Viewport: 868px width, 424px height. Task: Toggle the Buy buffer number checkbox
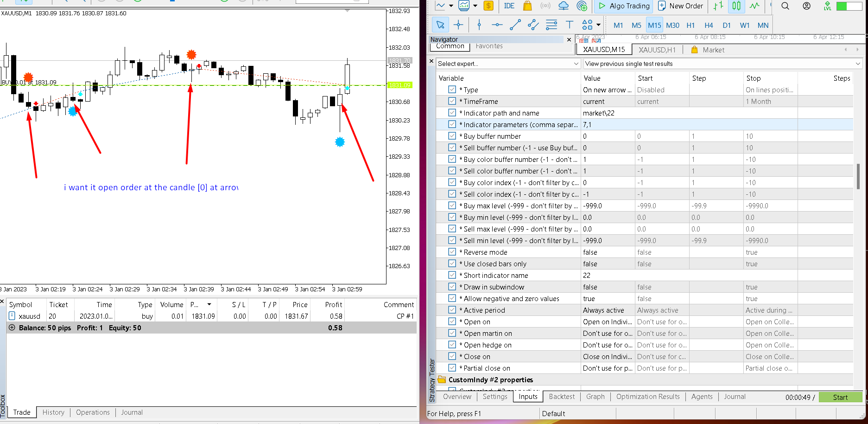[452, 136]
